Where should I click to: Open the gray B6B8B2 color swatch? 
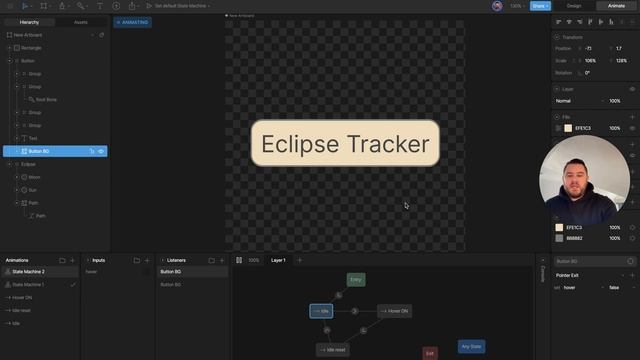559,238
